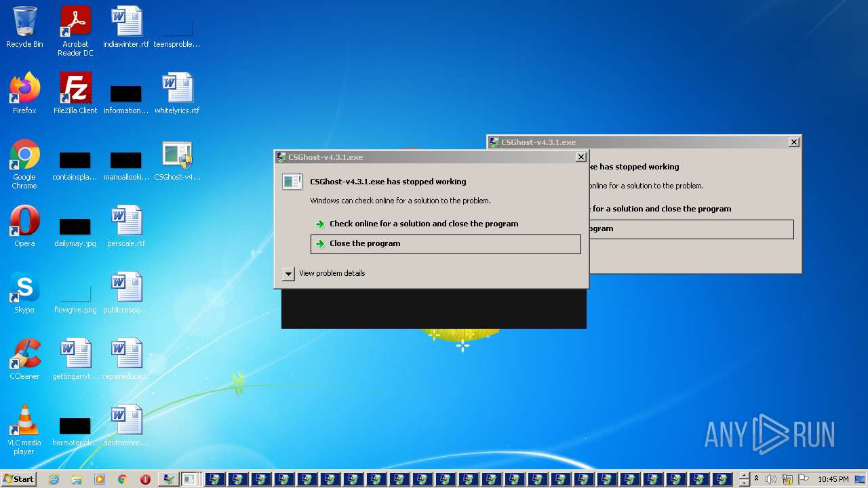Open Chrome from the taskbar
Image resolution: width=868 pixels, height=488 pixels.
123,479
